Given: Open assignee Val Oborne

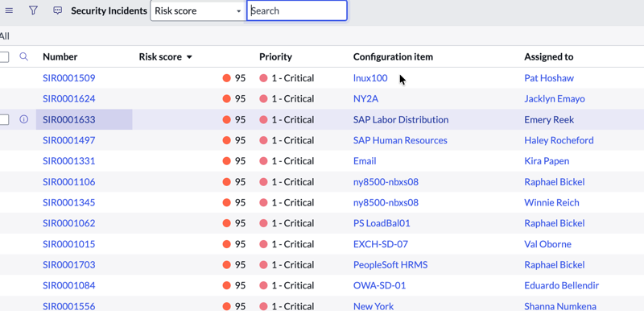Looking at the screenshot, I should click(548, 244).
